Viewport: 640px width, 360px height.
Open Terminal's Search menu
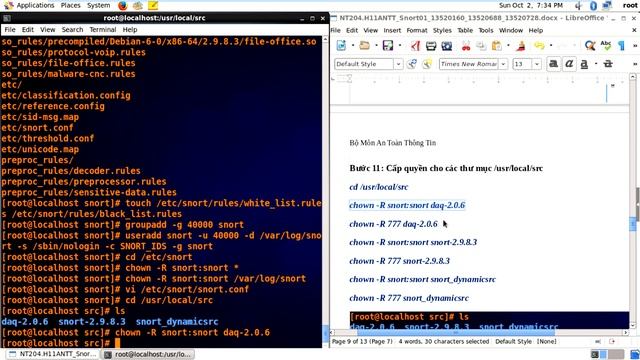pyautogui.click(x=72, y=29)
